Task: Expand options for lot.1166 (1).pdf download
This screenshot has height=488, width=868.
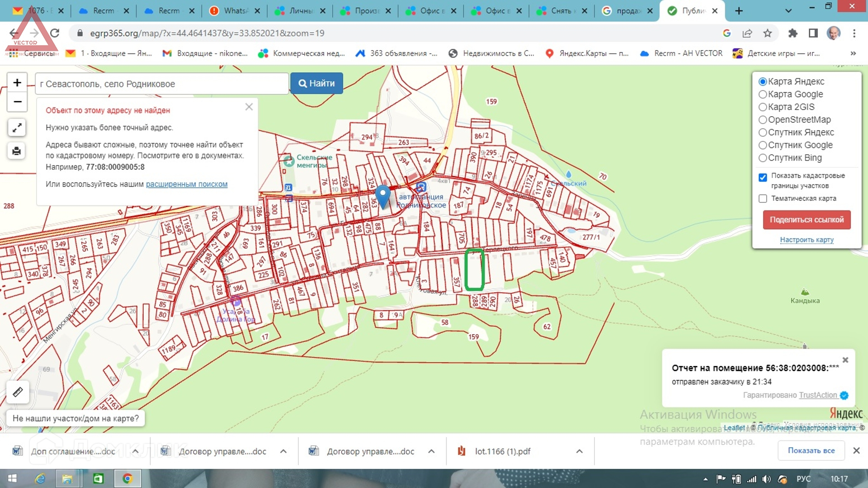Action: click(x=579, y=451)
